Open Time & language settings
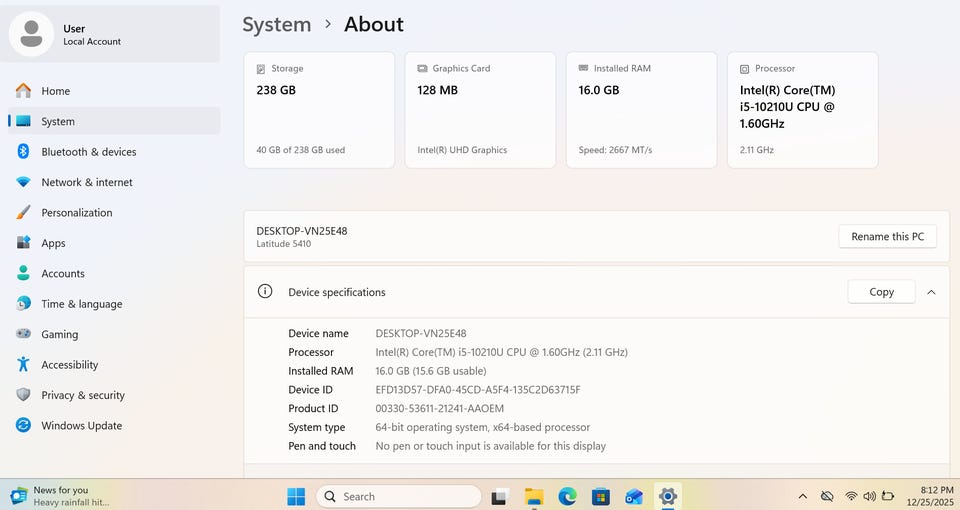This screenshot has height=510, width=960. coord(81,304)
